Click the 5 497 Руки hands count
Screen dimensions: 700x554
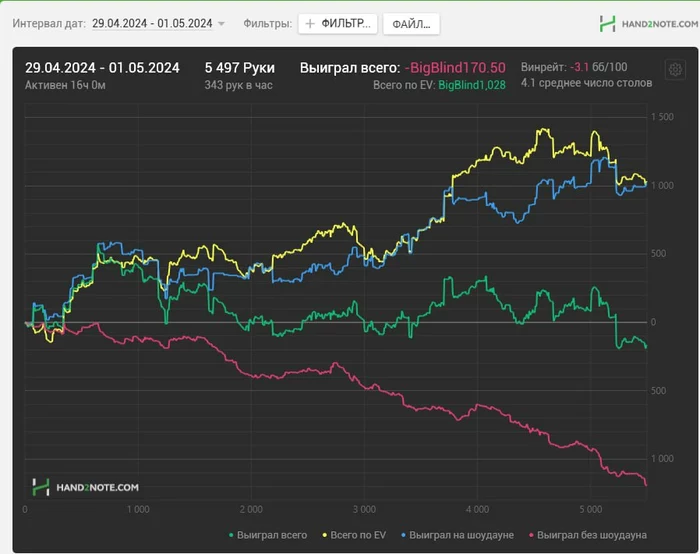click(240, 68)
